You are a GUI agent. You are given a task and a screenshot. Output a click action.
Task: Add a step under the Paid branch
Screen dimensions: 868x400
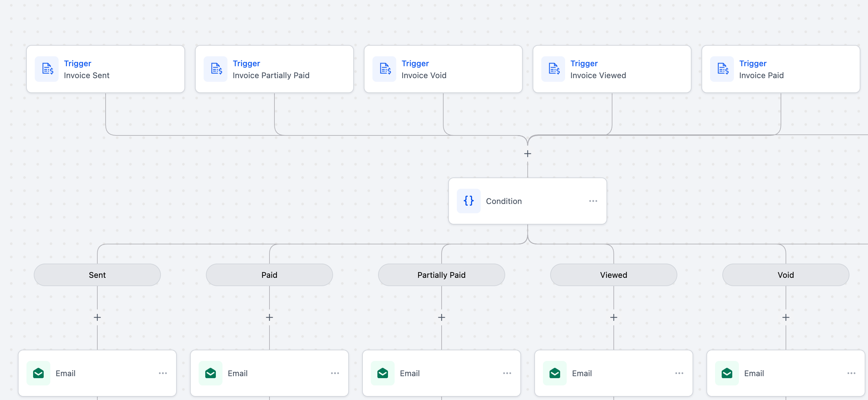click(x=269, y=318)
